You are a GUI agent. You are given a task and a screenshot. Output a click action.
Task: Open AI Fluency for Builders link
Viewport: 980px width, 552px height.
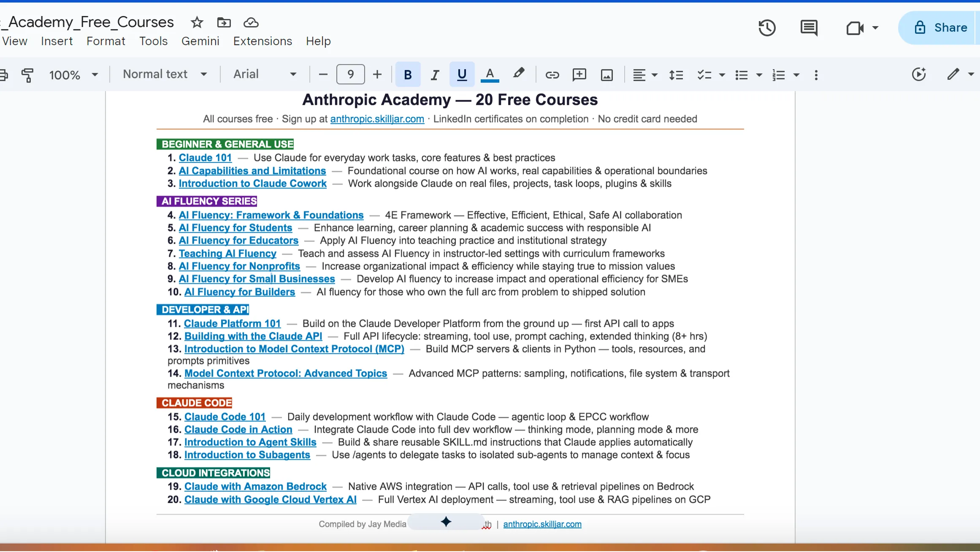[x=240, y=292]
